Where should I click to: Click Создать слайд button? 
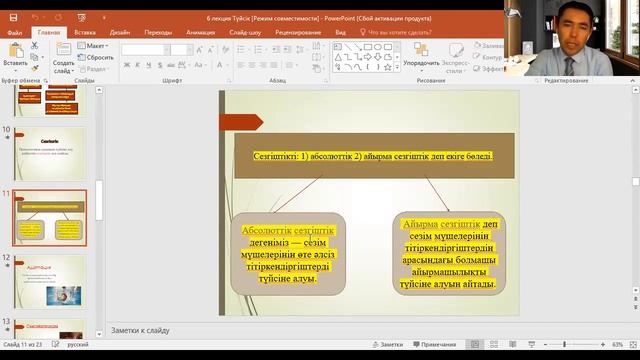(x=63, y=58)
